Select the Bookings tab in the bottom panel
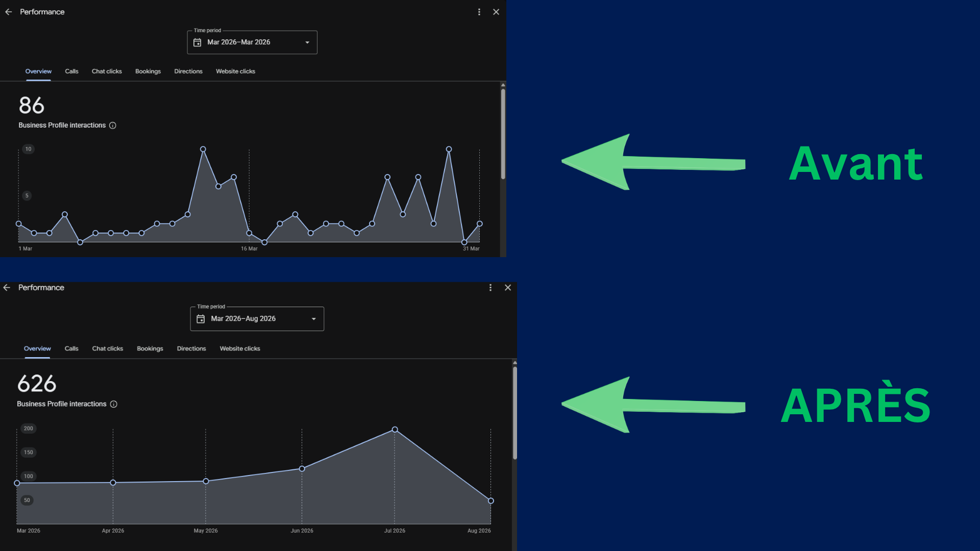The width and height of the screenshot is (980, 551). [x=150, y=348]
